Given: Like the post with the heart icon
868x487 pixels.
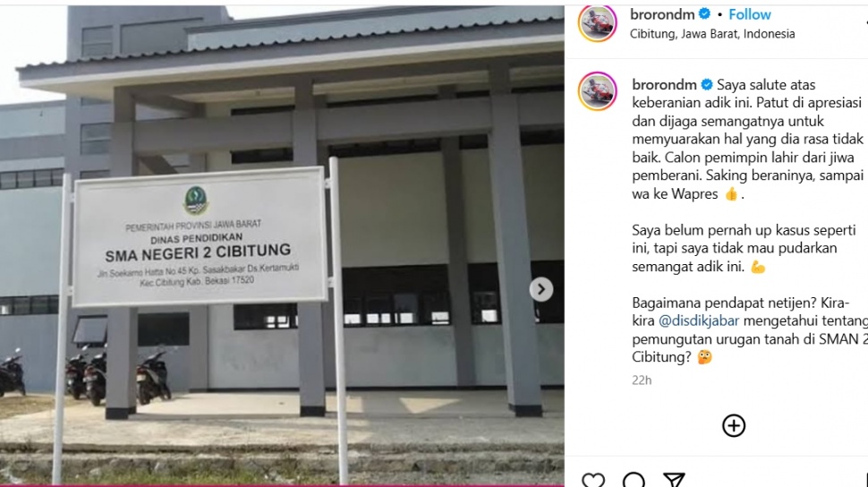Looking at the screenshot, I should [593, 480].
